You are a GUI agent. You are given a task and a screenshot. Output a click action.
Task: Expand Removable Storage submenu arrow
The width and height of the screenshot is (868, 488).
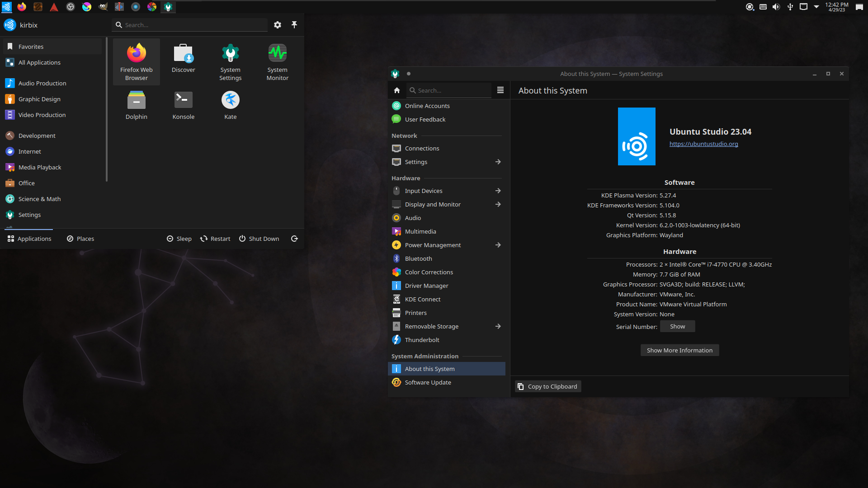click(498, 326)
